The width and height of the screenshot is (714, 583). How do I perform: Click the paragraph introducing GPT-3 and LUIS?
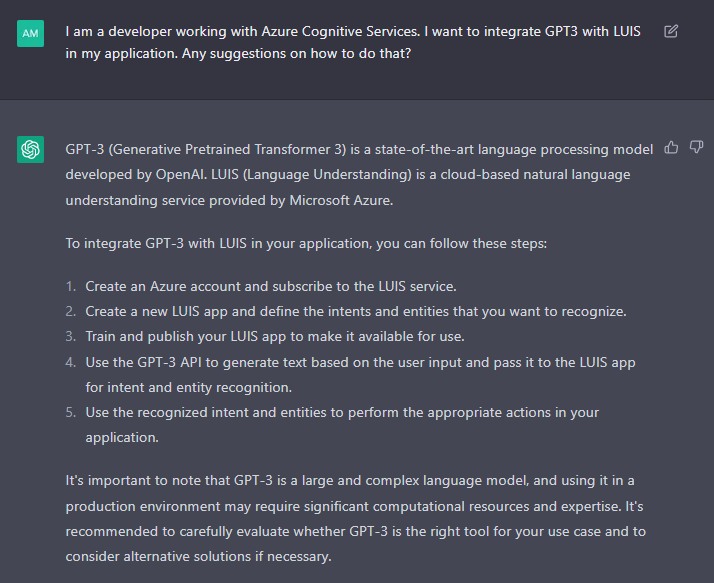point(359,175)
